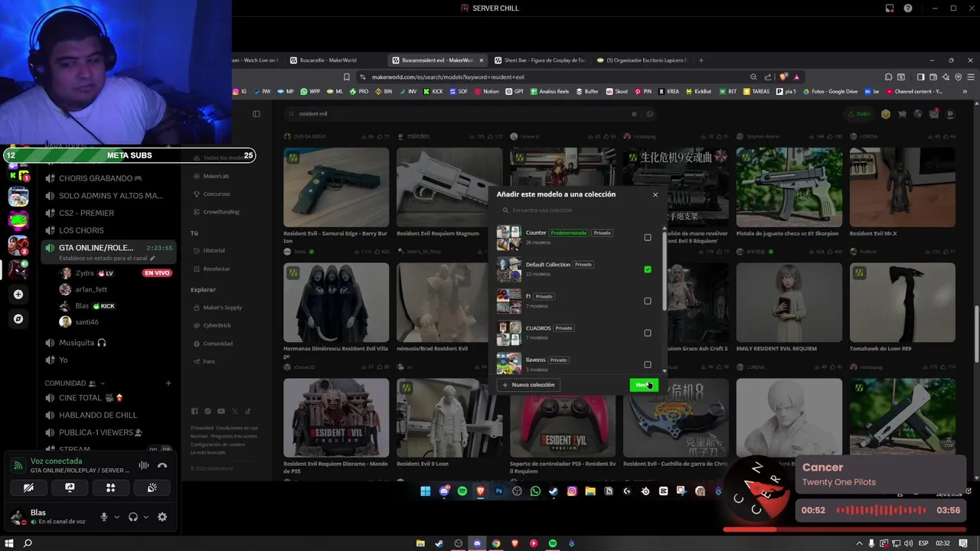Open the Counter collection thumbnail
Image resolution: width=980 pixels, height=551 pixels.
click(508, 237)
